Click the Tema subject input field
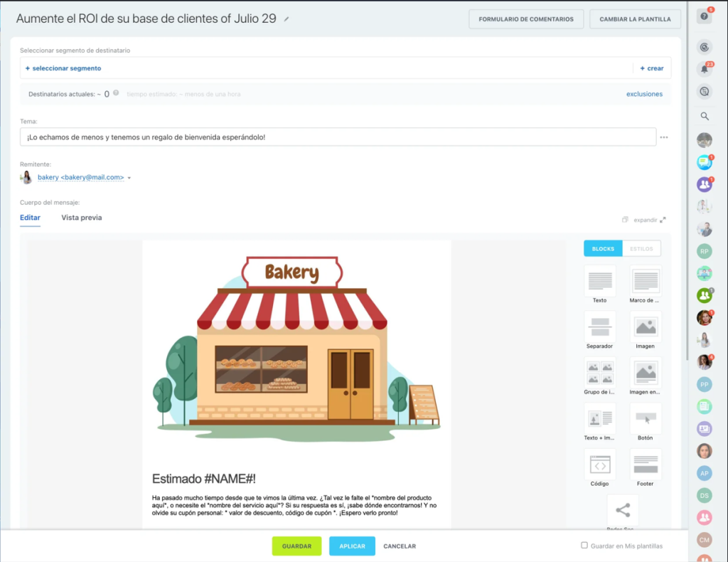Screen dimensions: 728x562 (338, 137)
